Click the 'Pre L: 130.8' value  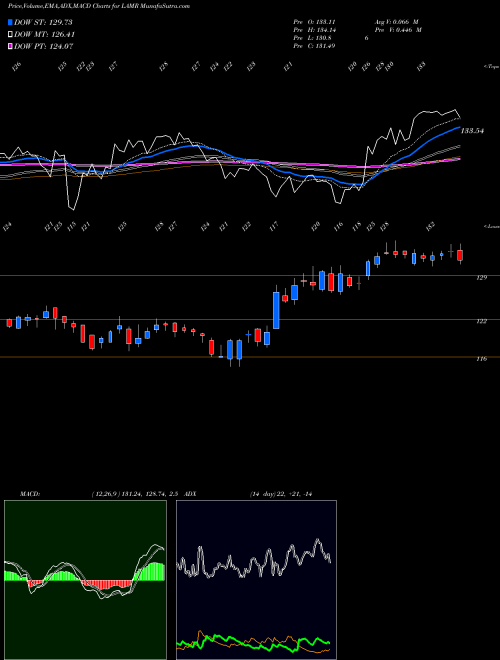click(x=312, y=38)
